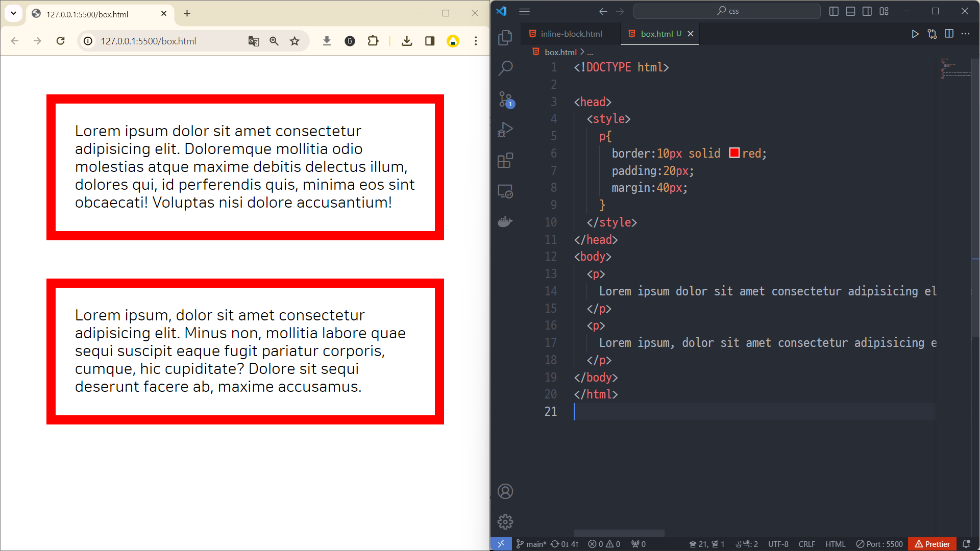
Task: Open the Extensions view
Action: [x=505, y=161]
